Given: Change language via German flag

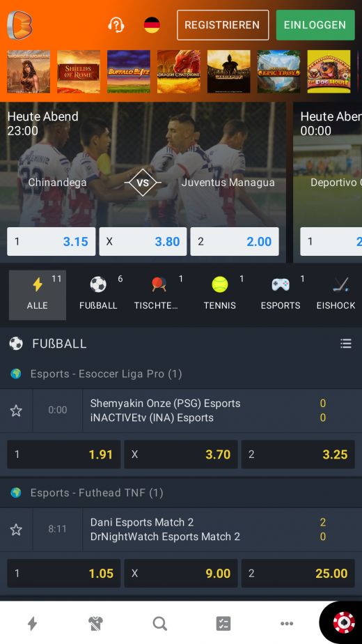Looking at the screenshot, I should tap(152, 25).
